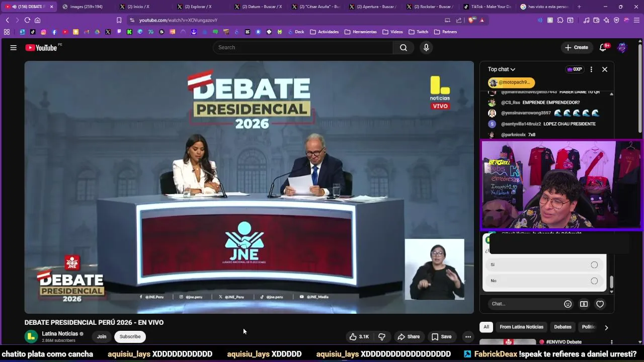Click the pinned @motopach9 super chat chip
Viewport: 644px width, 362px height.
511,82
